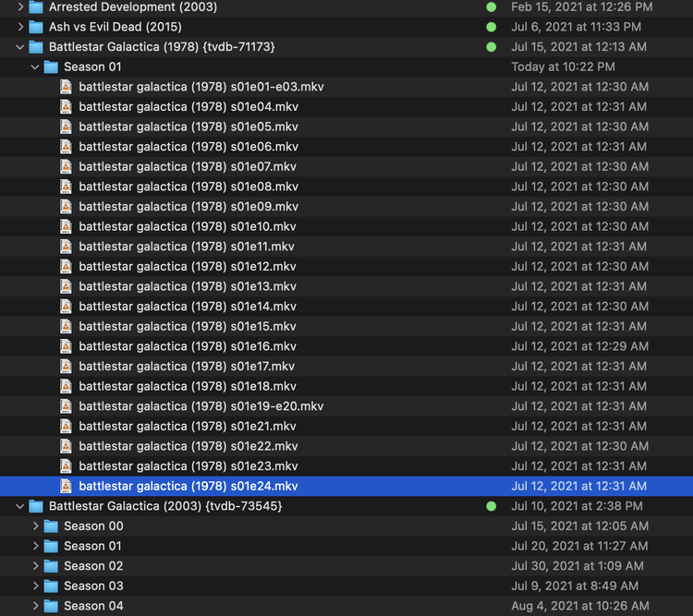Screen dimensions: 693x616
Task: Click the Battlestar Galactica (1978) folder icon
Action: click(36, 47)
